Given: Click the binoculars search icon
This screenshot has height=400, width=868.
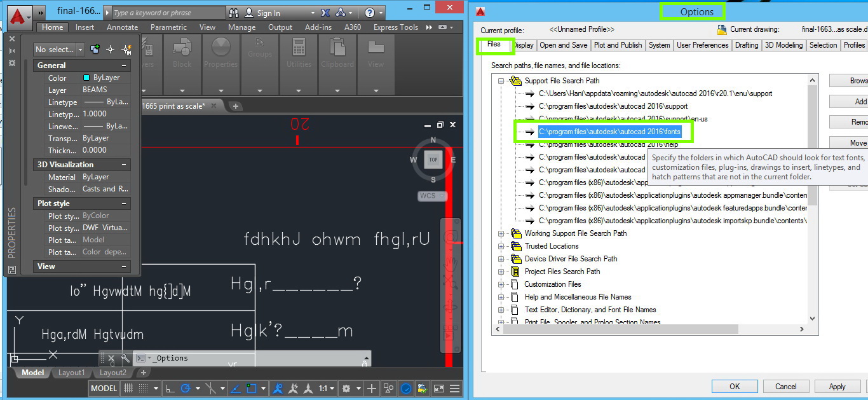Looking at the screenshot, I should tap(234, 13).
